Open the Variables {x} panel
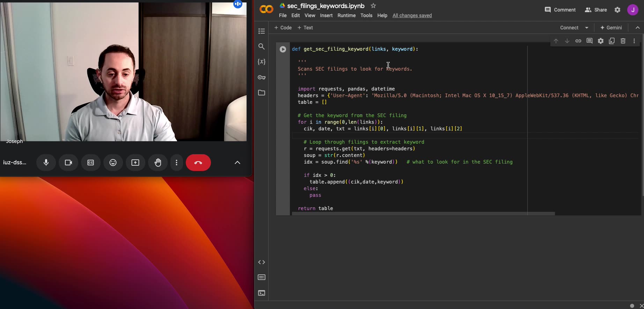 (x=262, y=62)
